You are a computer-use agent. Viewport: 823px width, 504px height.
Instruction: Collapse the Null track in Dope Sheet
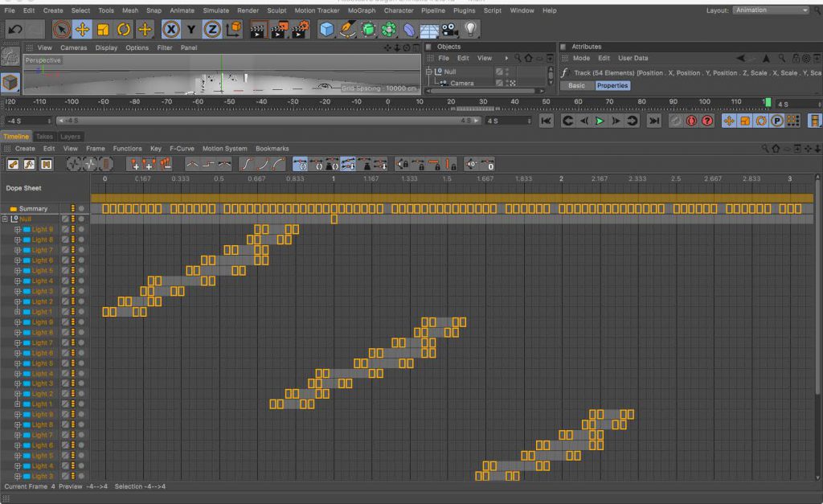coord(5,219)
